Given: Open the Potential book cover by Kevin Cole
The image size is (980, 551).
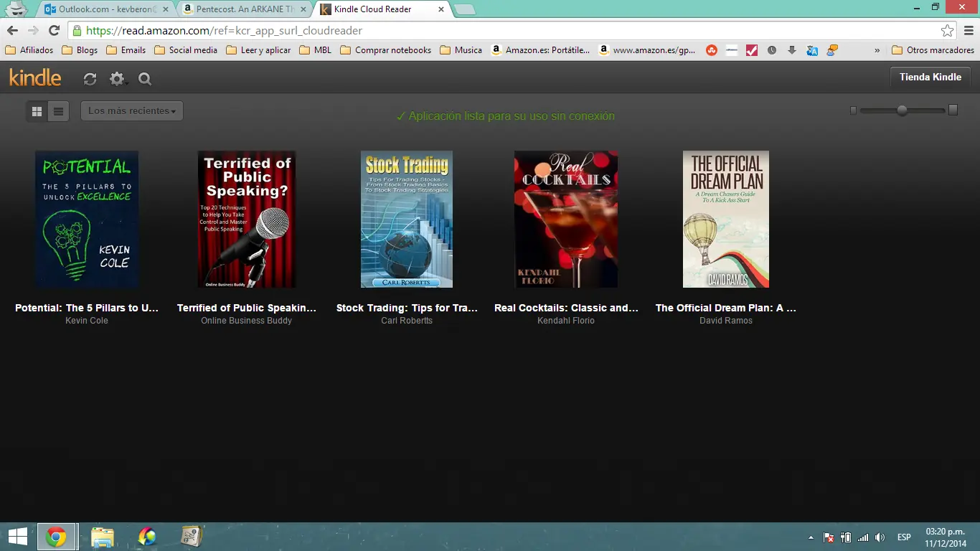Looking at the screenshot, I should (87, 219).
